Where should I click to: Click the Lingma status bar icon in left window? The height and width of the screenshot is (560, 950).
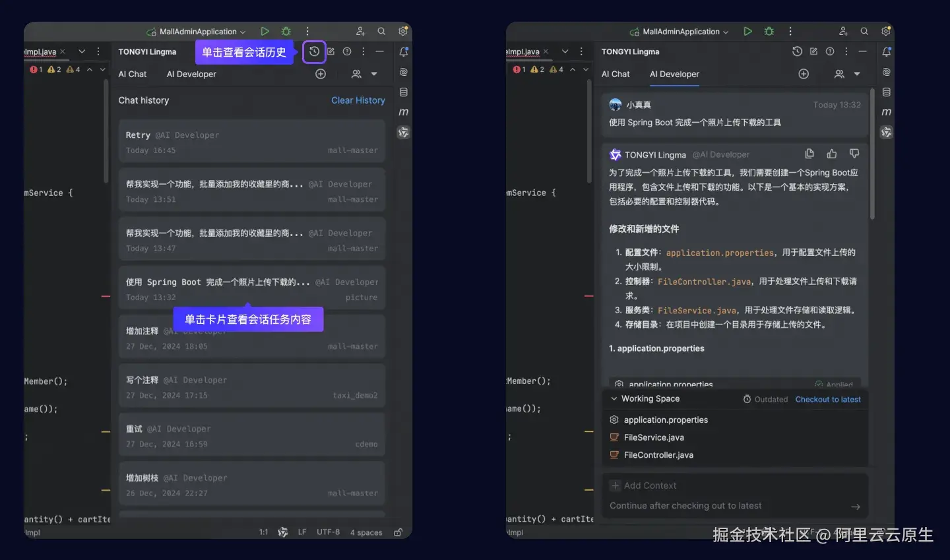pos(283,532)
